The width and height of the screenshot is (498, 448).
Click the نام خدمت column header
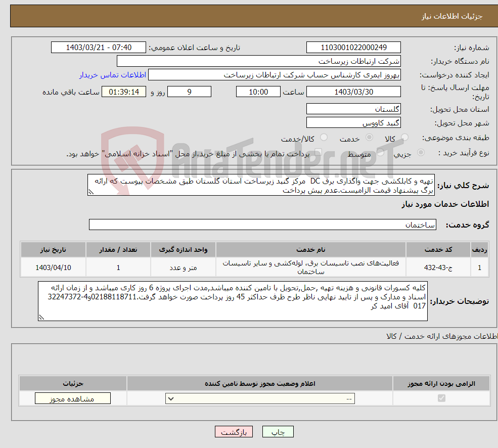pyautogui.click(x=310, y=250)
